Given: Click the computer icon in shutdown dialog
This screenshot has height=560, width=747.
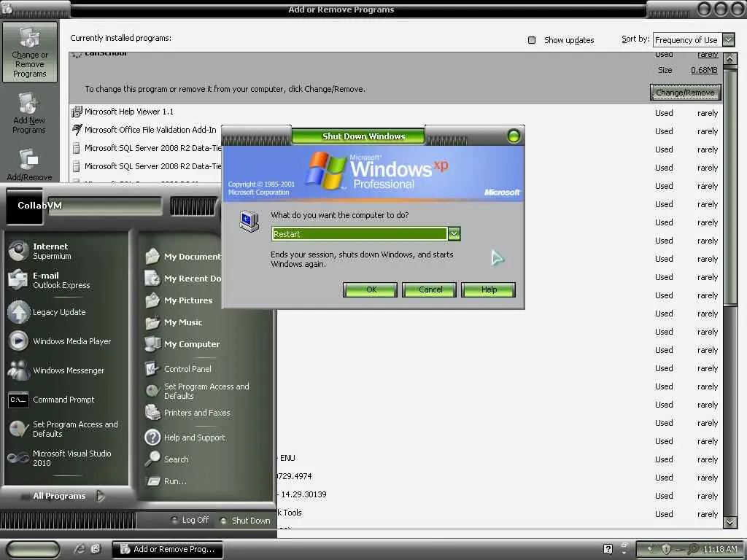Looking at the screenshot, I should coord(249,222).
